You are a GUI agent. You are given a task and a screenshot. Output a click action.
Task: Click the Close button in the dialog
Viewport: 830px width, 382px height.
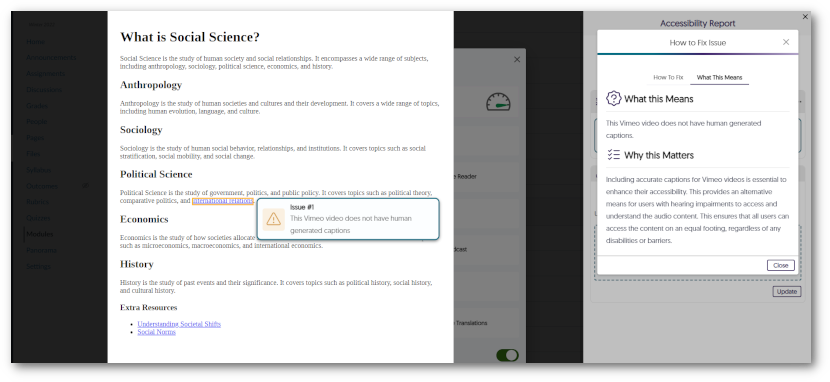coord(781,266)
